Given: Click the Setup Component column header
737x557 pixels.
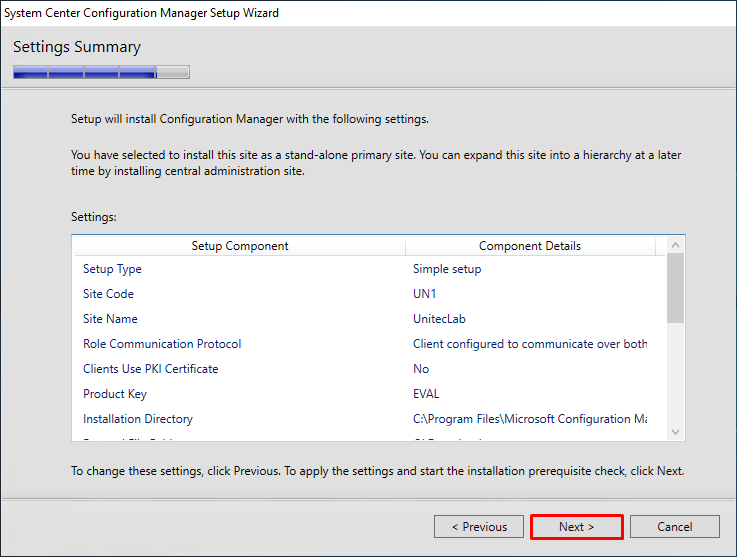Looking at the screenshot, I should [240, 246].
